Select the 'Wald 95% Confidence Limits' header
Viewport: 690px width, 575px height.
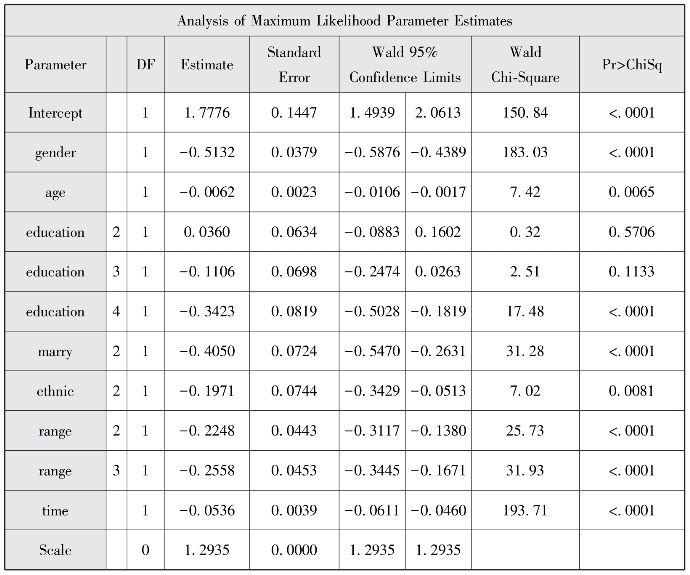click(404, 65)
